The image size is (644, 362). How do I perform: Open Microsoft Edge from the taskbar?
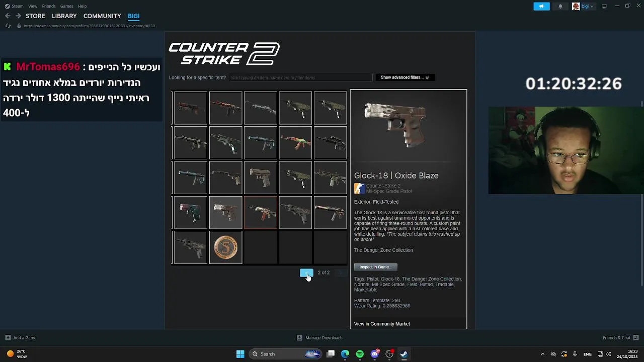[x=345, y=354]
